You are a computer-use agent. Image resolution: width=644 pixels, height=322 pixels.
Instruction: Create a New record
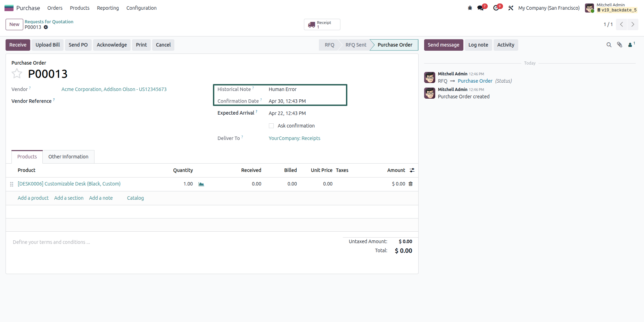click(x=14, y=24)
